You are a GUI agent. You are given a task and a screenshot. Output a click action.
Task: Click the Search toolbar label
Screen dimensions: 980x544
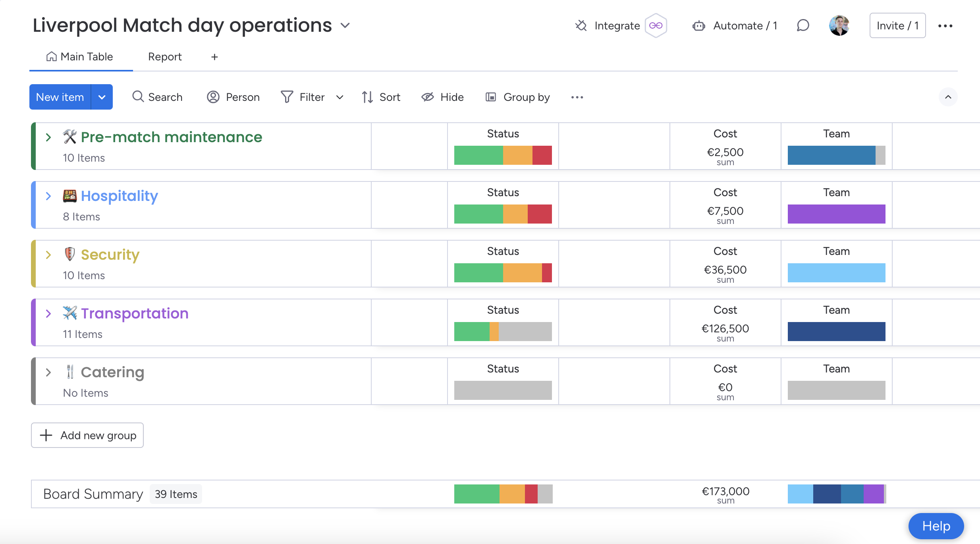[x=165, y=97]
